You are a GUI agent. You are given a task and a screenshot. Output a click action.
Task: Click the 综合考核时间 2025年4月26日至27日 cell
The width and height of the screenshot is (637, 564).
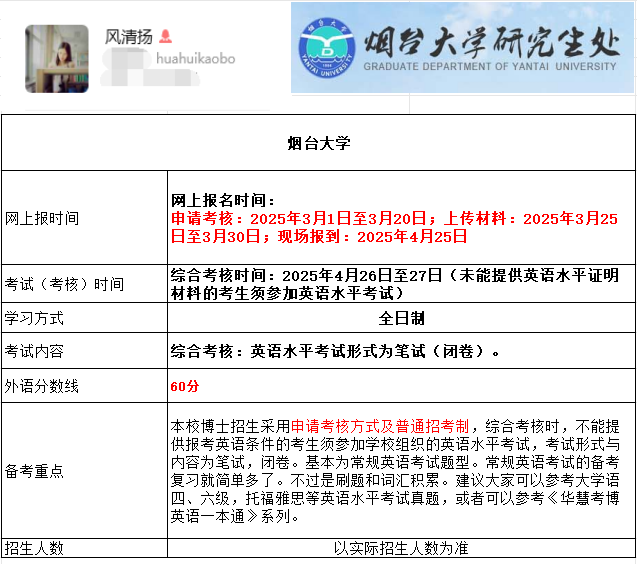coord(401,284)
